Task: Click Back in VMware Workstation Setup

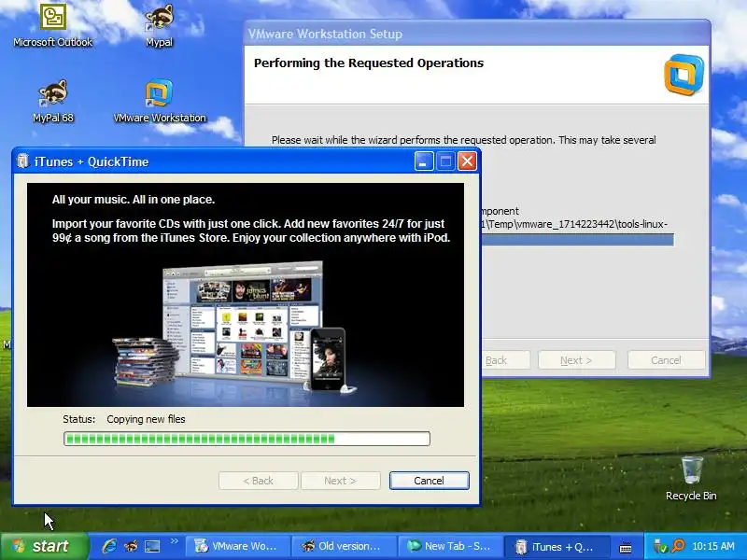Action: [x=505, y=360]
